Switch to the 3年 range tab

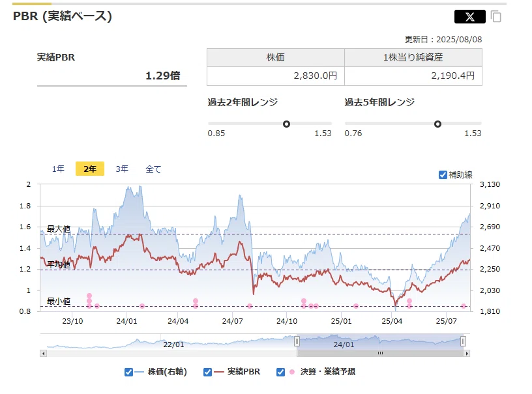tap(122, 169)
